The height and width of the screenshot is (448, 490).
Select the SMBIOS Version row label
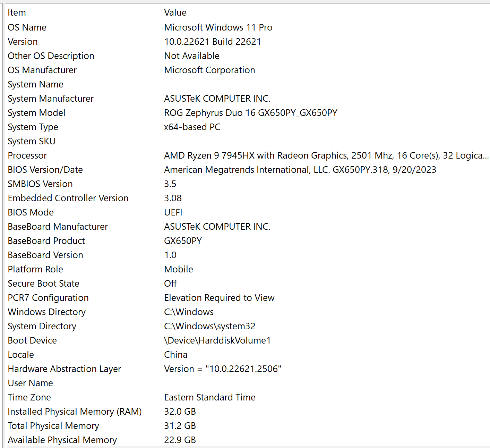pyautogui.click(x=40, y=184)
